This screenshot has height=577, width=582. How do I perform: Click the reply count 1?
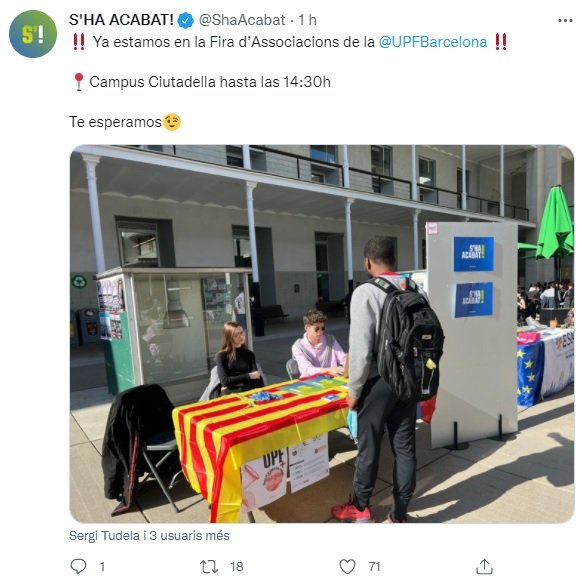click(x=102, y=567)
